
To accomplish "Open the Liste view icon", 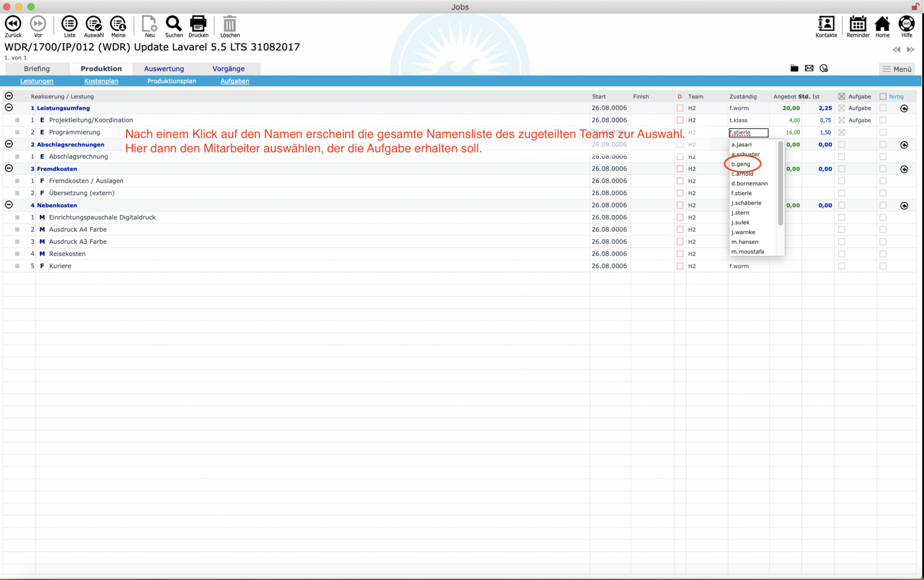I will (69, 24).
